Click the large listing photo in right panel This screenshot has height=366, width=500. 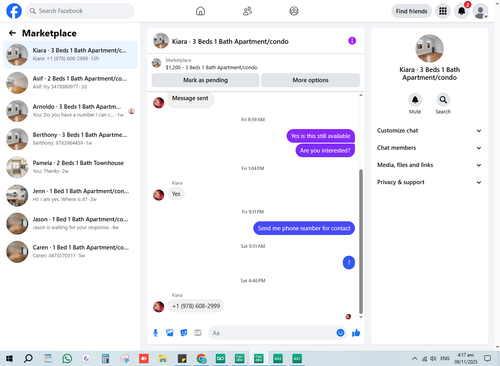(429, 49)
